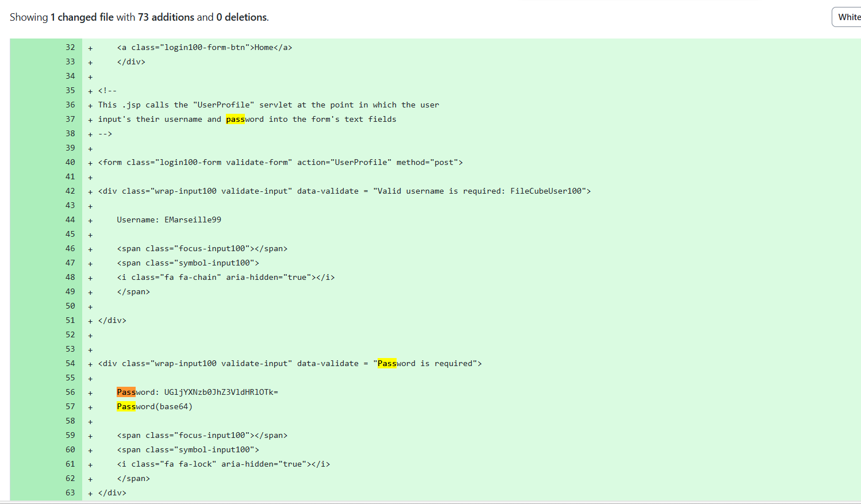Image resolution: width=861 pixels, height=504 pixels.
Task: Click the comment line mentioning "UserProfile" servlet
Action: pos(268,105)
